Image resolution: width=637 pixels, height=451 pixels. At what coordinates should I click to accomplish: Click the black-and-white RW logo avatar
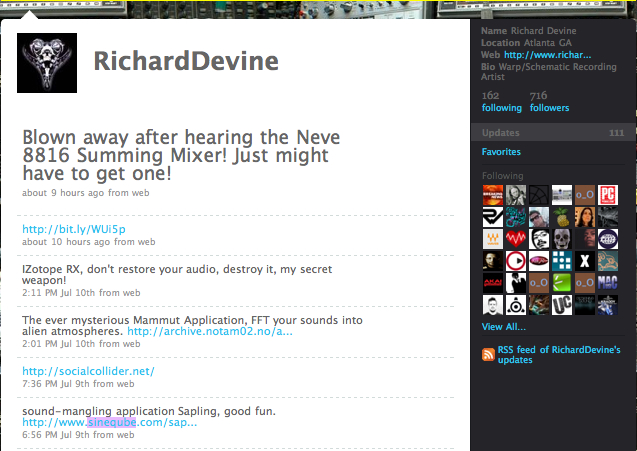[x=493, y=217]
